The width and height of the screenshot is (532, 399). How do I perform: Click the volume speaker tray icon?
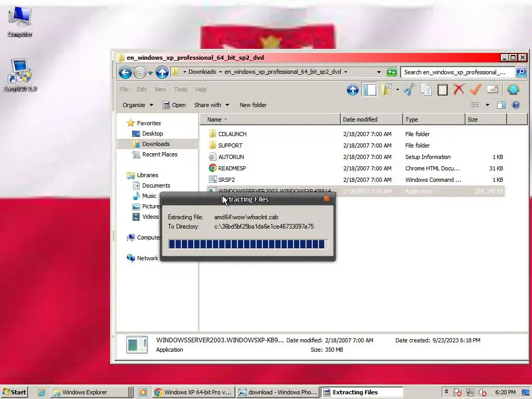(482, 393)
